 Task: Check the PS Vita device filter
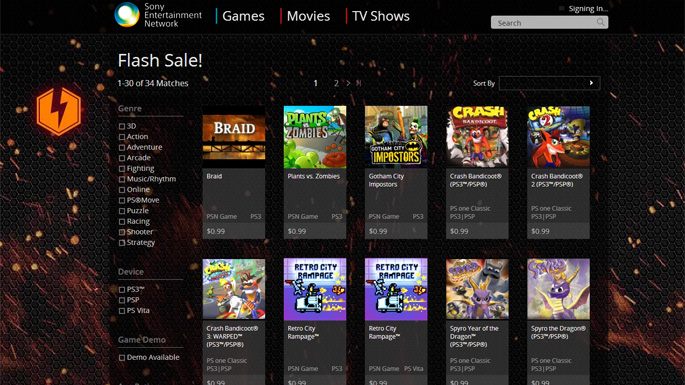pyautogui.click(x=122, y=311)
